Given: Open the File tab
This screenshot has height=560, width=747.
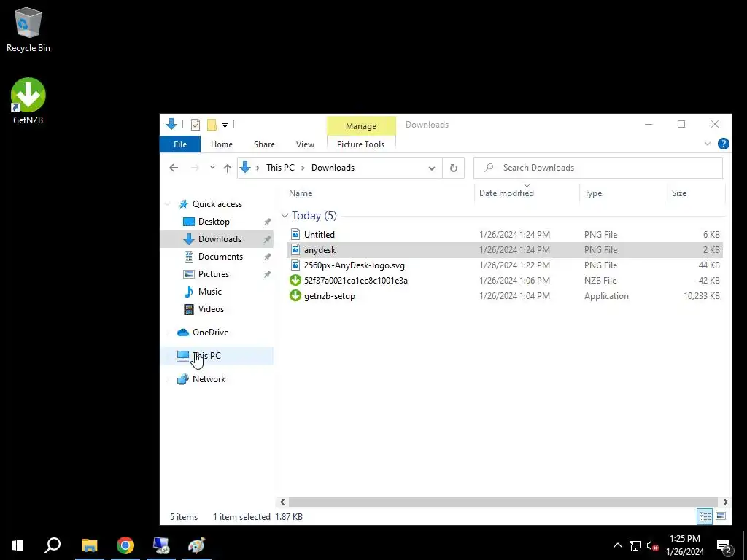Looking at the screenshot, I should click(x=180, y=144).
